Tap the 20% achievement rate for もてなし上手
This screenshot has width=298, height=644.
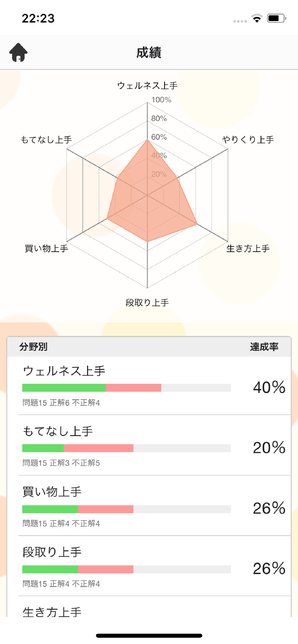(x=269, y=448)
